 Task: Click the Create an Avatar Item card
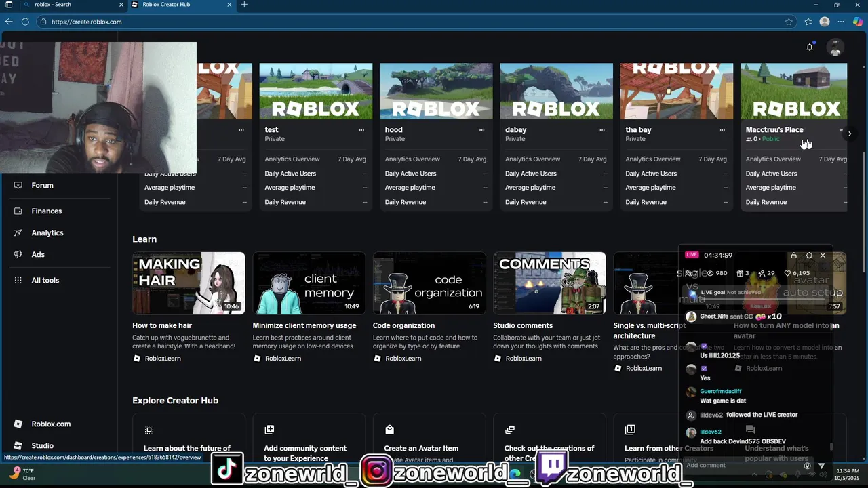(429, 439)
